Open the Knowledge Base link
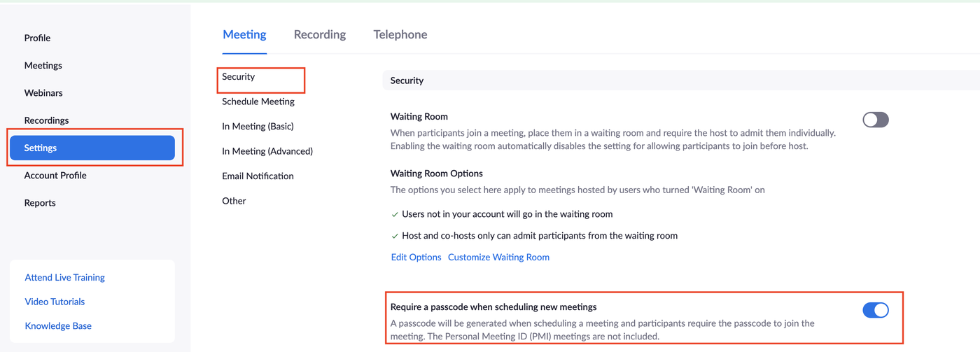 pyautogui.click(x=58, y=325)
